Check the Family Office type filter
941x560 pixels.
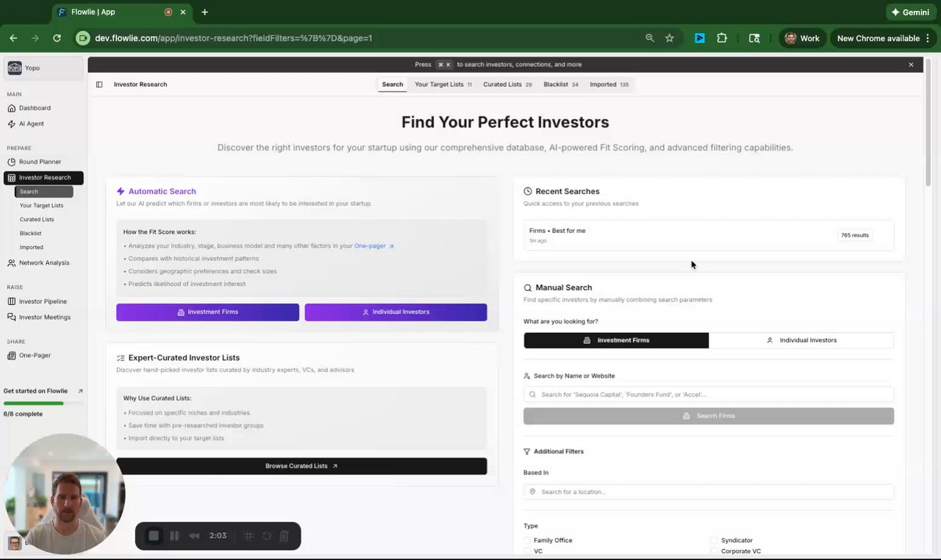coord(528,540)
